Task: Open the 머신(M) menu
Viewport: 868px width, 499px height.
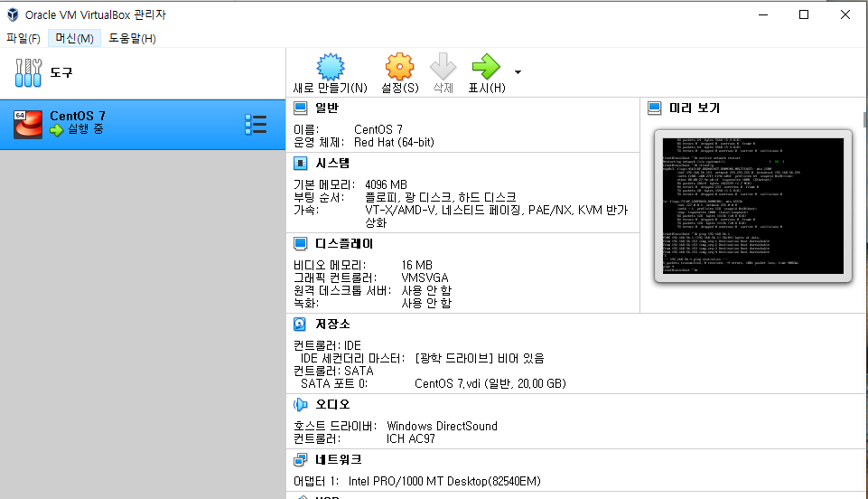Action: pos(74,38)
